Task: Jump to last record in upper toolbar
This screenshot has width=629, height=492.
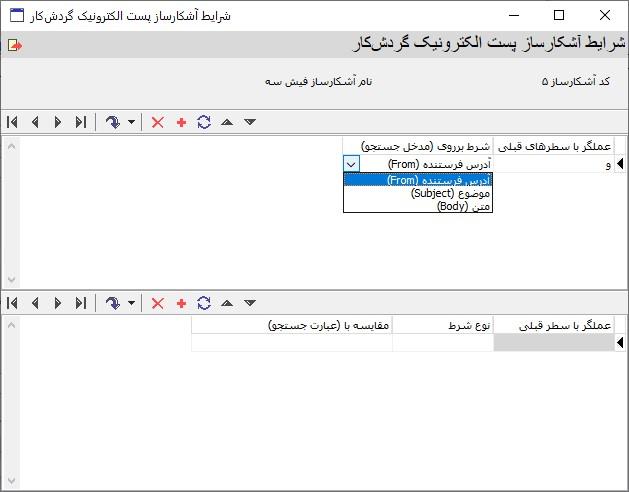Action: [x=81, y=122]
